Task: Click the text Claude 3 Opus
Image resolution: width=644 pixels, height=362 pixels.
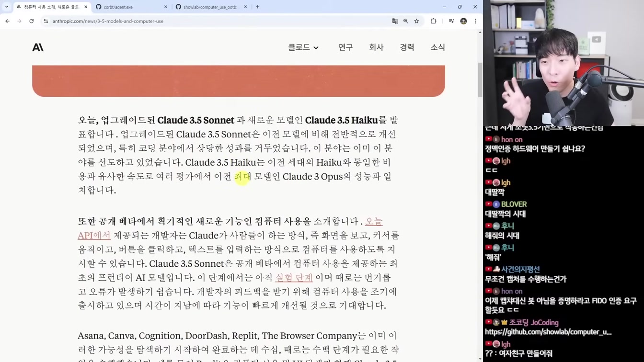Action: (312, 176)
